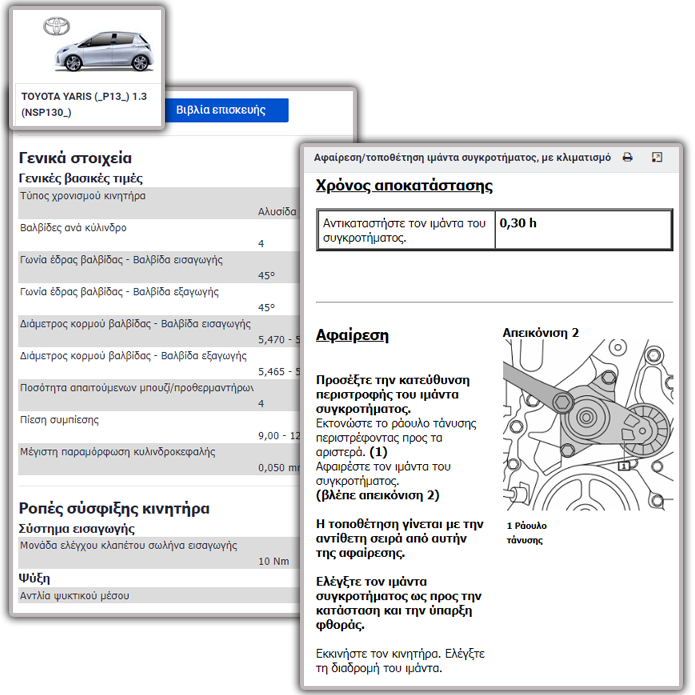Image resolution: width=695 pixels, height=695 pixels.
Task: Select the Ποσότητα απαιτούμενων μπουζί row
Action: click(x=159, y=395)
